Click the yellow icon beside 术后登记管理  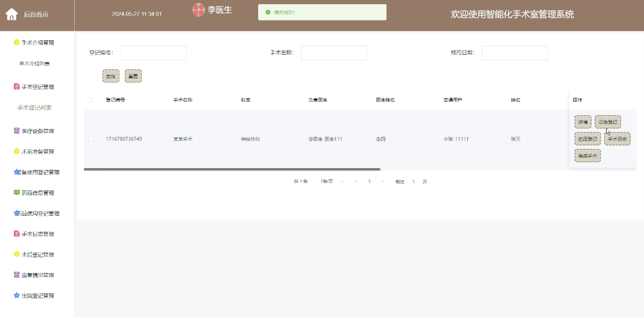click(x=17, y=254)
